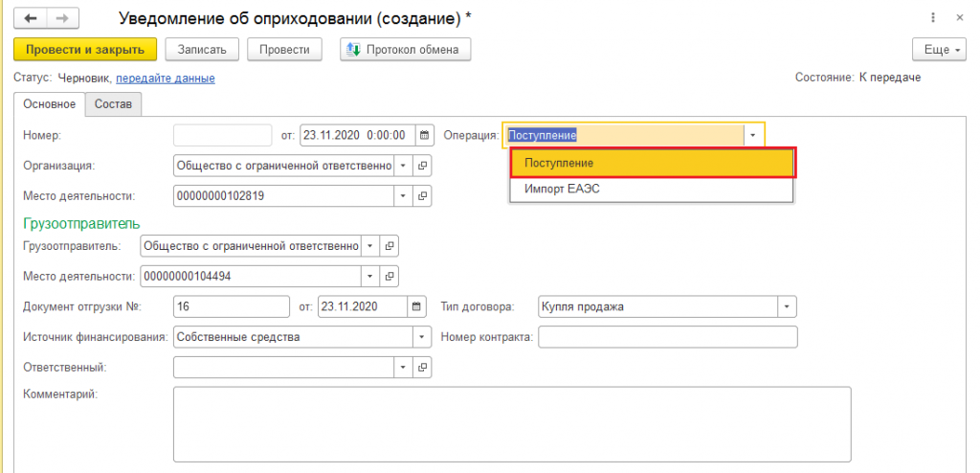Select Импорт ЕАЭС in the operation list
Image resolution: width=980 pixels, height=473 pixels.
click(651, 190)
